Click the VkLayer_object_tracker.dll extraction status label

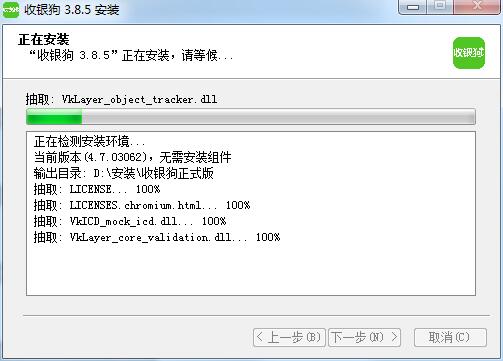coord(121,99)
